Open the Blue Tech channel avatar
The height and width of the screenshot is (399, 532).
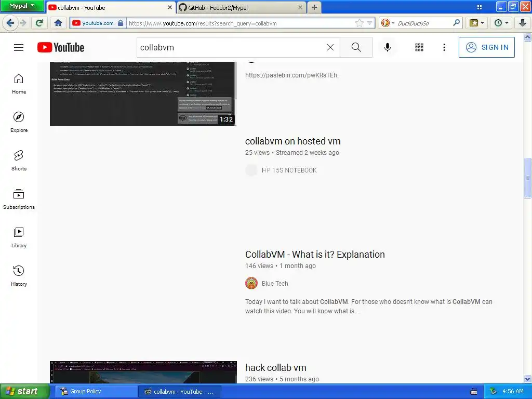[251, 283]
